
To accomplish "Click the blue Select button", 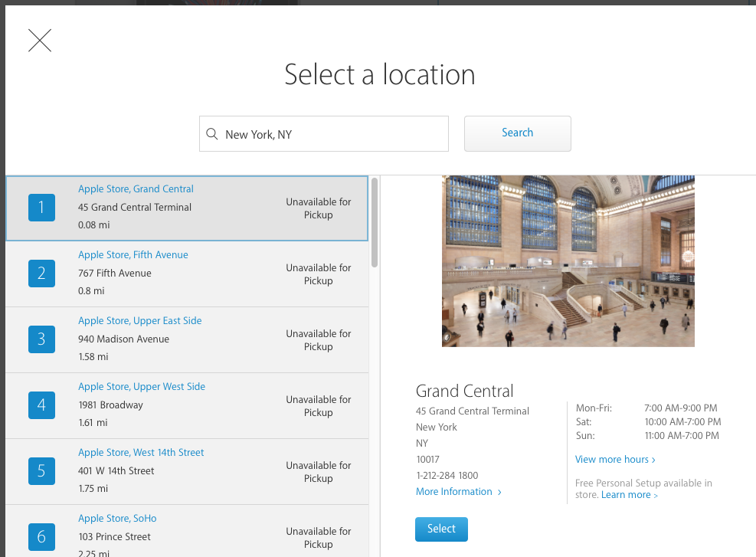I will click(x=441, y=529).
